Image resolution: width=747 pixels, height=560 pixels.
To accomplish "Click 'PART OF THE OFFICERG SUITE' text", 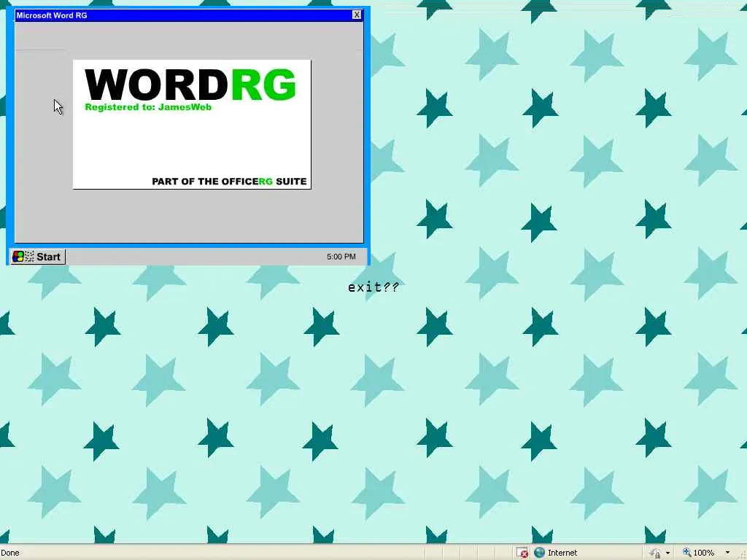I will click(229, 182).
